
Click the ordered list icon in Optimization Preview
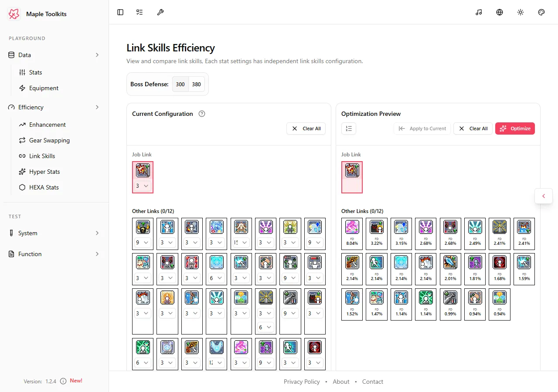(x=349, y=128)
